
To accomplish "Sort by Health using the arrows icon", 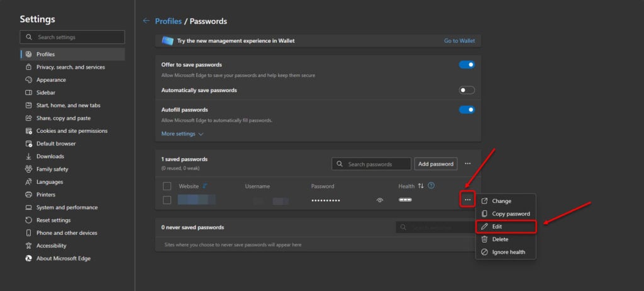I will click(421, 186).
